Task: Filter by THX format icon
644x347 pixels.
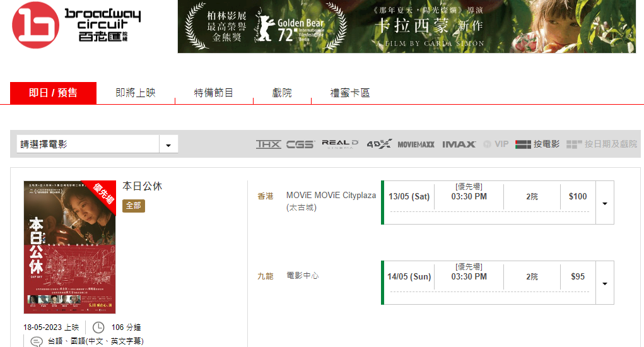Action: click(x=269, y=144)
